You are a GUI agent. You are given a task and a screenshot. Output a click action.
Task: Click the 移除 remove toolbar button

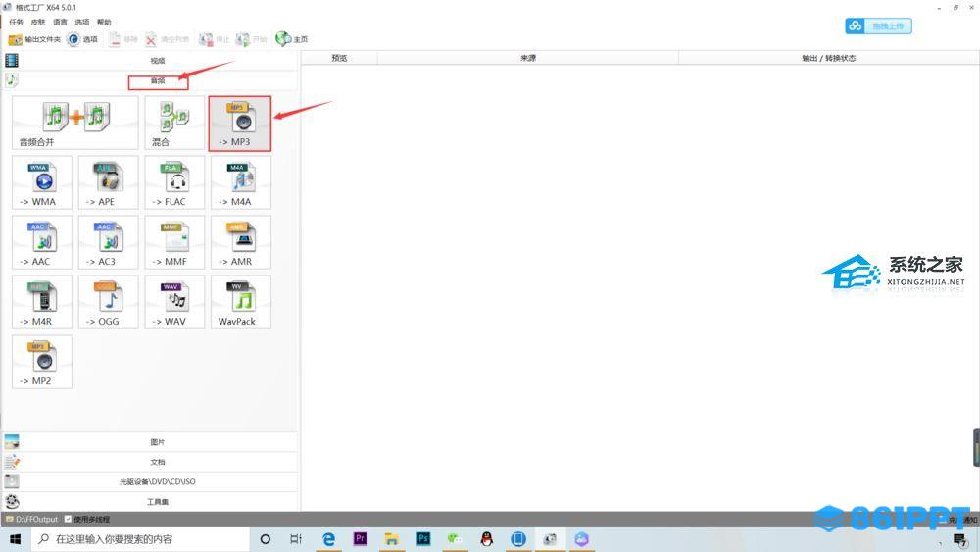click(x=122, y=39)
